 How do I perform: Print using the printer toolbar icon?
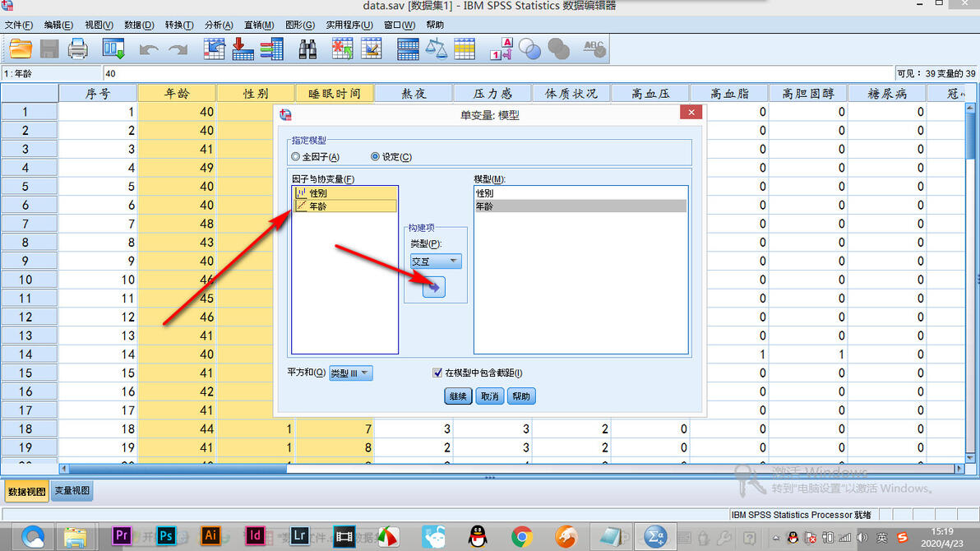tap(77, 49)
